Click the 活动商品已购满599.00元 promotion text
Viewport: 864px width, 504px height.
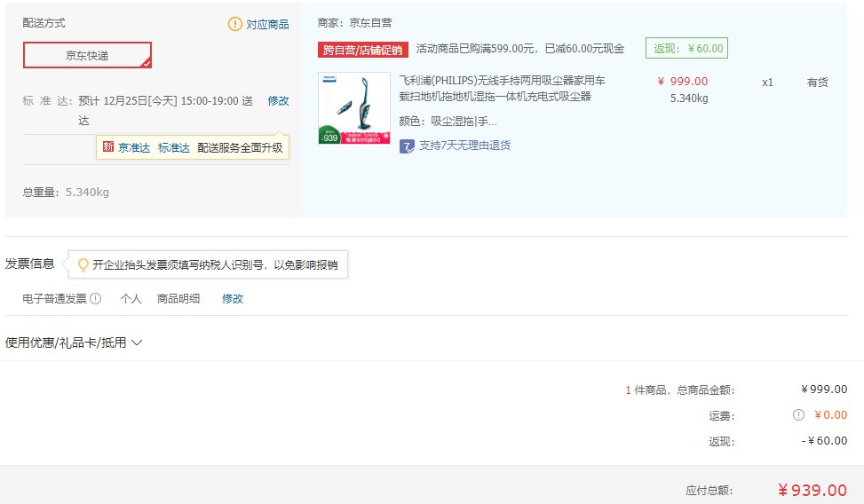[x=520, y=49]
